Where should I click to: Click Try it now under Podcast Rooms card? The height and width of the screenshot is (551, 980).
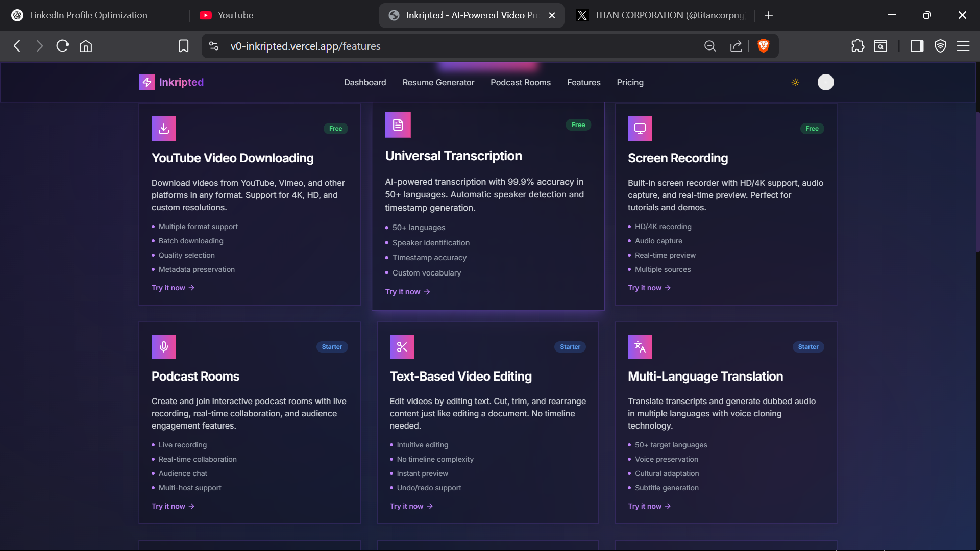tap(173, 506)
